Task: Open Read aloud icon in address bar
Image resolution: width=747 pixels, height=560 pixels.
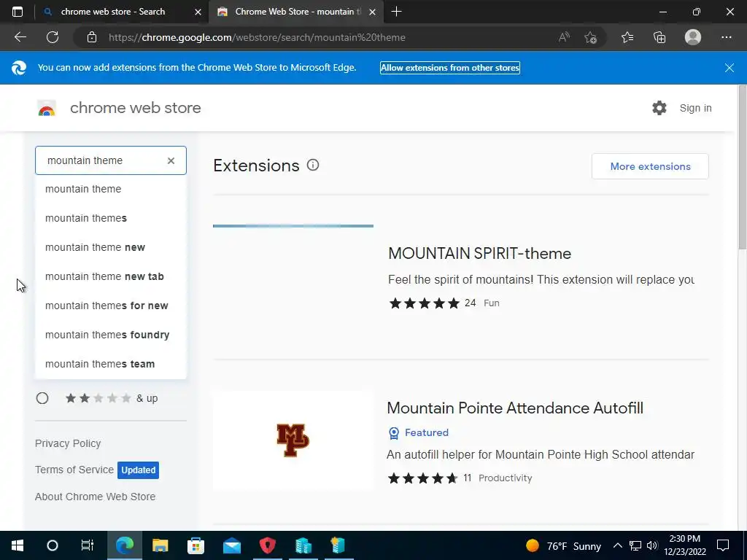Action: pyautogui.click(x=564, y=37)
